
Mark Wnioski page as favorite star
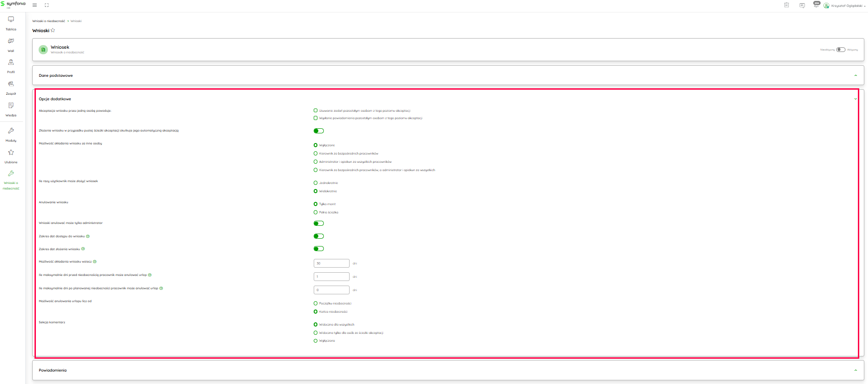click(x=53, y=30)
